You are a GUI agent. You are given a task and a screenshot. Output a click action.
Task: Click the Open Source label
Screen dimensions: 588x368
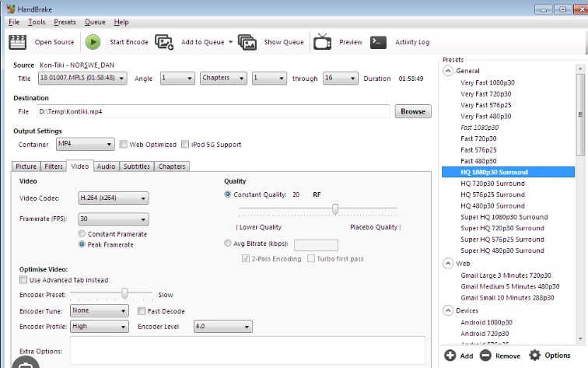point(54,42)
